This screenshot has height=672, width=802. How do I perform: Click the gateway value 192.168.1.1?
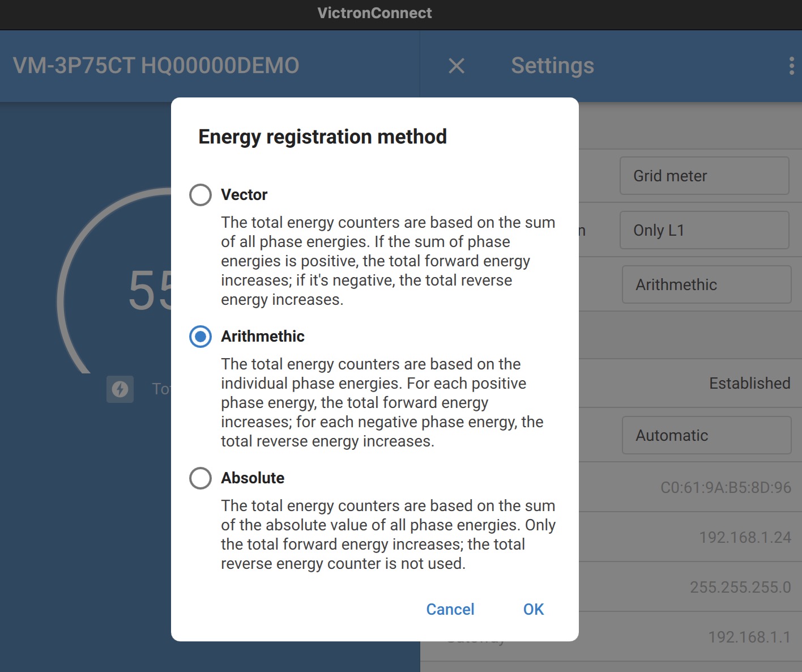tap(749, 637)
